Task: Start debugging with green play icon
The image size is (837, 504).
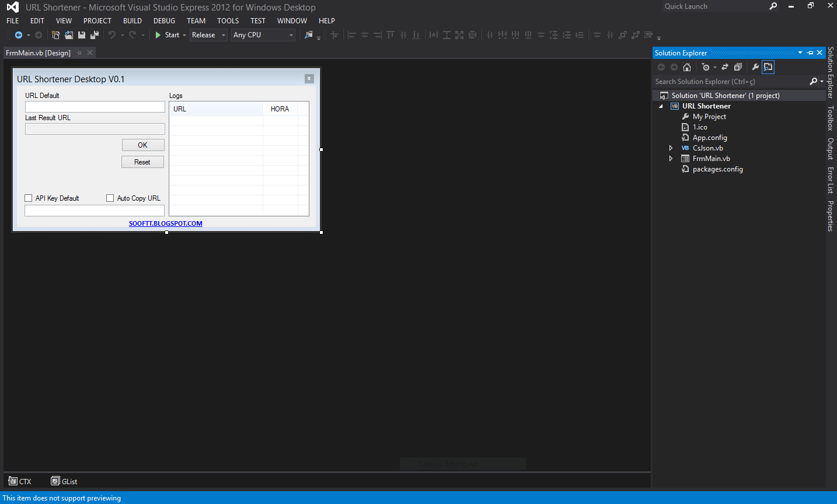Action: click(158, 35)
